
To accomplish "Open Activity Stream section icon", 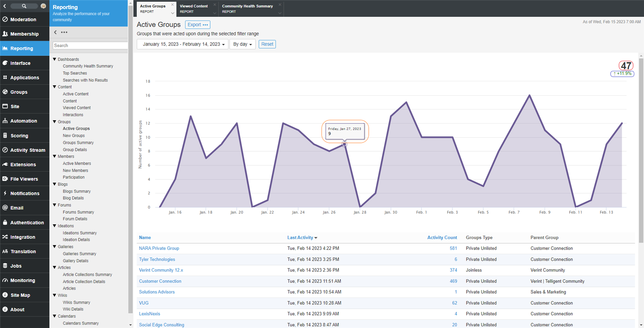I will click(x=5, y=150).
